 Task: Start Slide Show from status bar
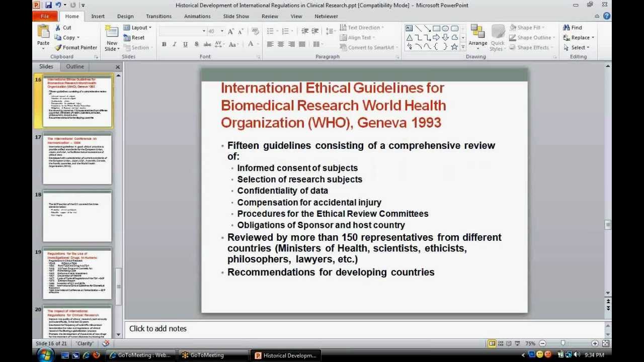point(517,343)
